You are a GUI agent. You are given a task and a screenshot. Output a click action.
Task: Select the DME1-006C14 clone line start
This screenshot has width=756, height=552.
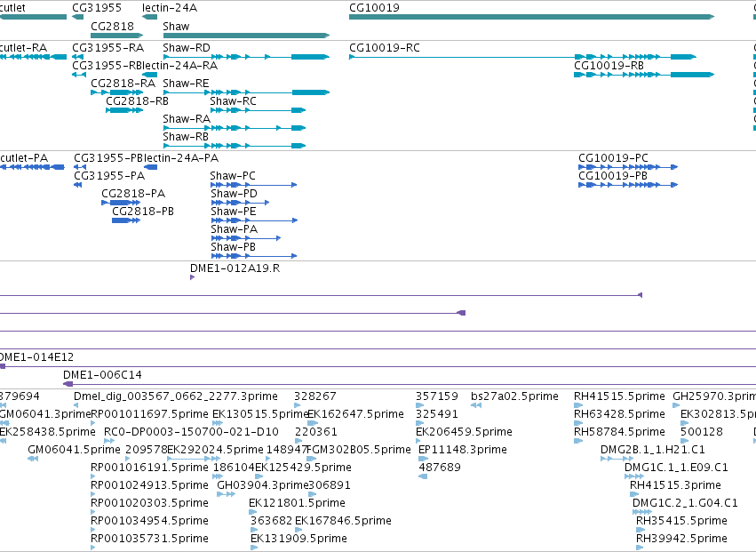click(68, 384)
